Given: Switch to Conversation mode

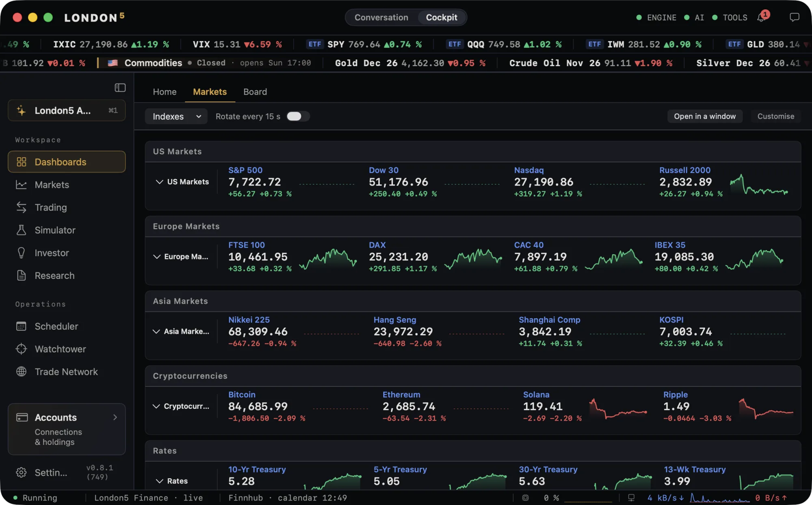Looking at the screenshot, I should click(x=381, y=17).
